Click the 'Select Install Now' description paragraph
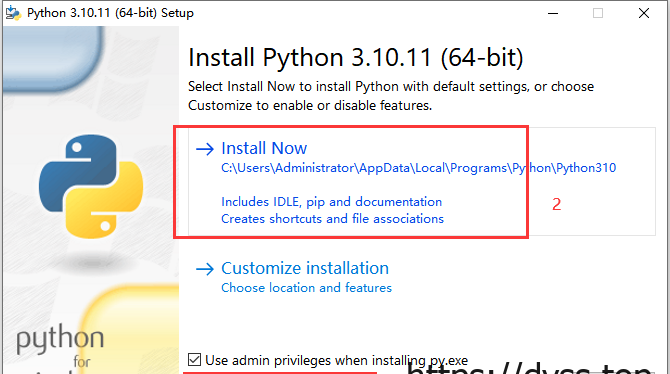The height and width of the screenshot is (374, 670). click(x=391, y=96)
